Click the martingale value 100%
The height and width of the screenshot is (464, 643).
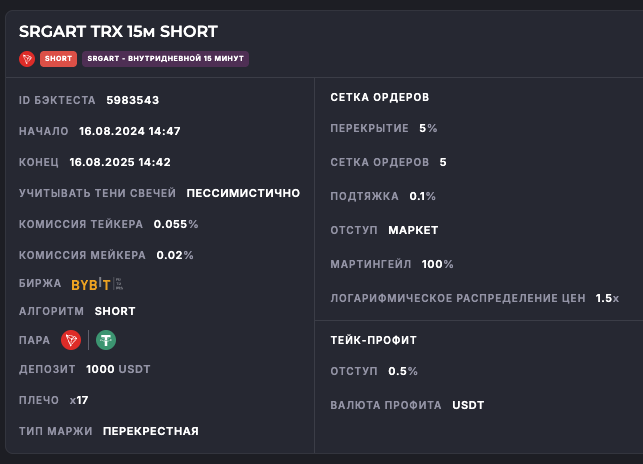pos(438,264)
